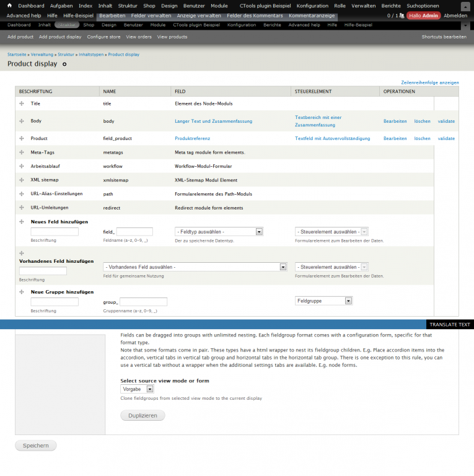Screen dimensions: 474x476
Task: Click Bearbeiten link for the Body field
Action: pos(395,121)
